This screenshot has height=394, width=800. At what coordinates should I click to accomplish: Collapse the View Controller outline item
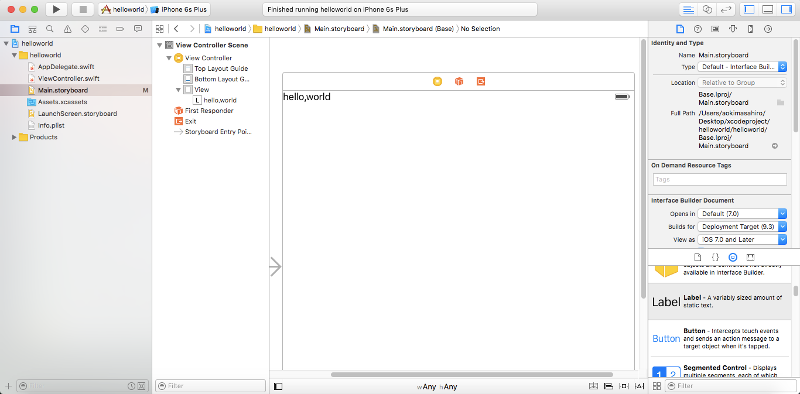[x=169, y=58]
